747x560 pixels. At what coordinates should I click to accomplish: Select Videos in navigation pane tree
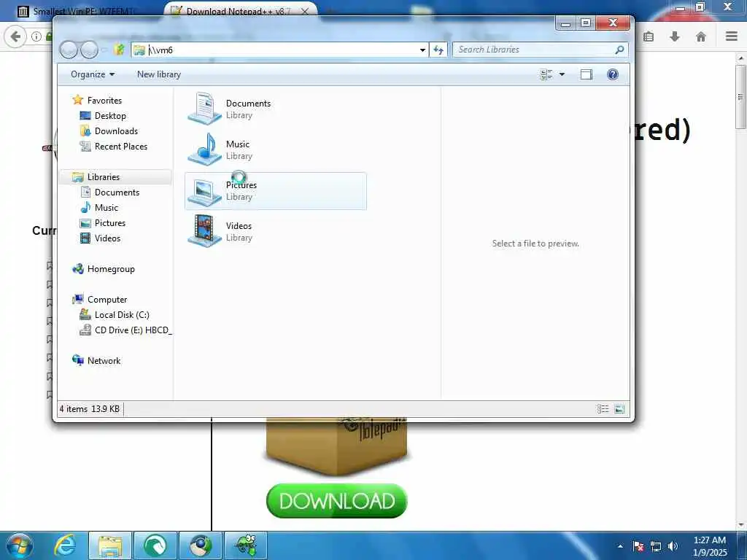tap(107, 238)
